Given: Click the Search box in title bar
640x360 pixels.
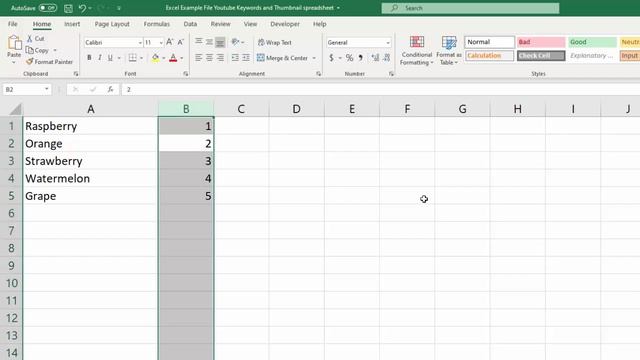Looking at the screenshot, I should (x=470, y=8).
